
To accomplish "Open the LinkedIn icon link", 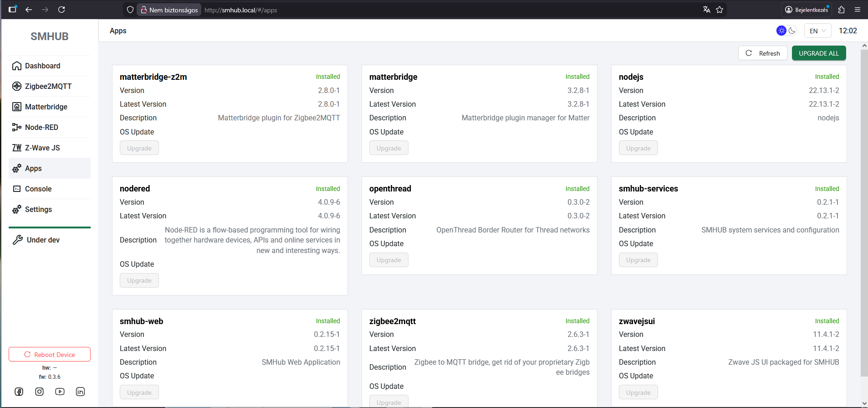I will pyautogui.click(x=80, y=392).
